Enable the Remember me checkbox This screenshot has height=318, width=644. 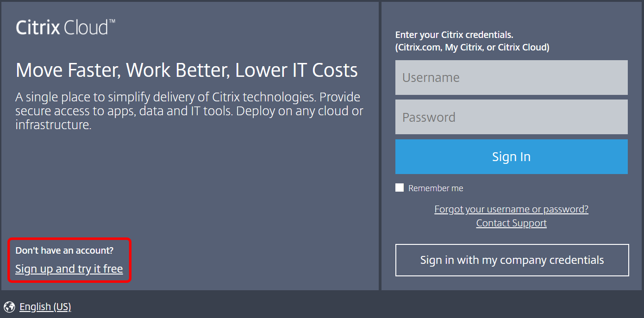[x=400, y=187]
